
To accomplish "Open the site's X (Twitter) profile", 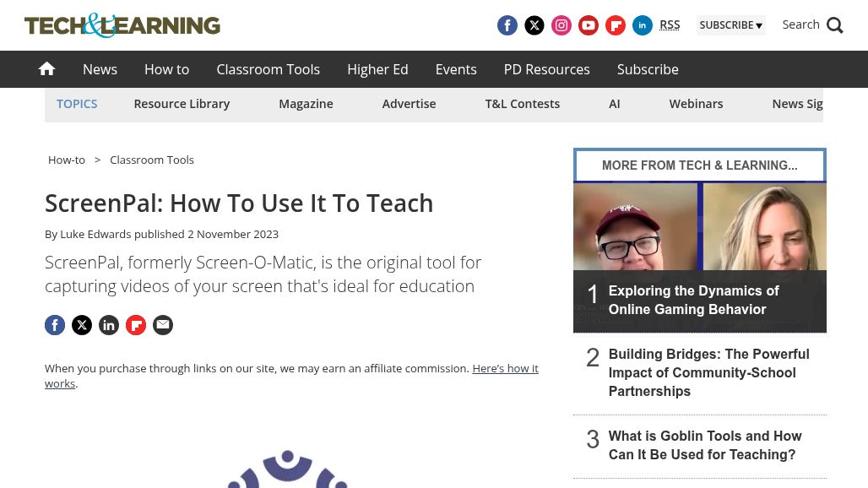I will click(x=534, y=25).
